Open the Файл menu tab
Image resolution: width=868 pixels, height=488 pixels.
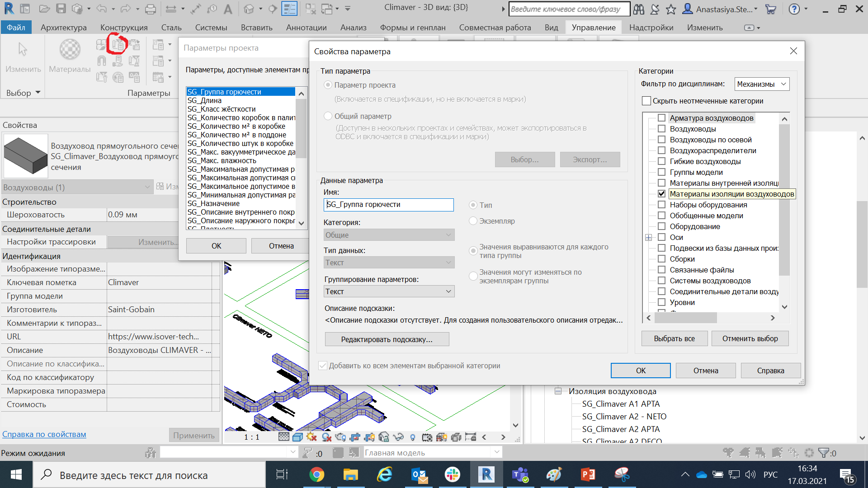pos(16,28)
